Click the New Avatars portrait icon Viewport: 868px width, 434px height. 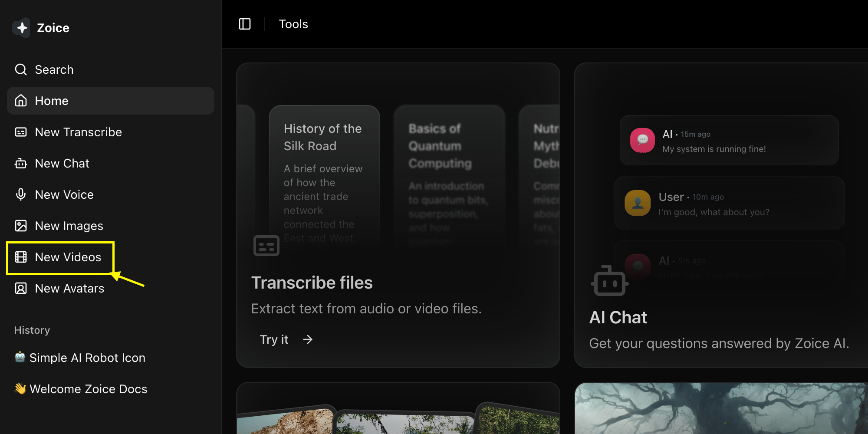(x=21, y=288)
